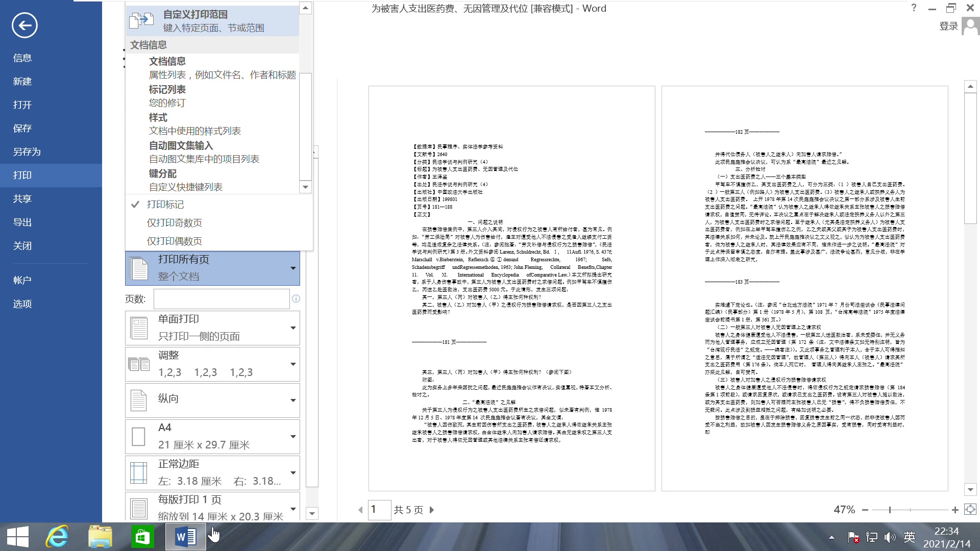Screen dimensions: 980x551
Task: Click next page arrow in print preview
Action: coord(431,510)
